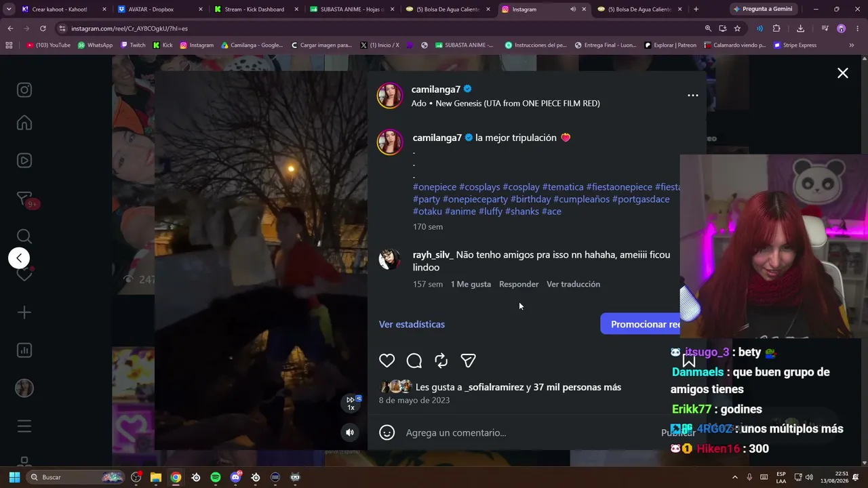Repost the reel with arrows icon

441,361
